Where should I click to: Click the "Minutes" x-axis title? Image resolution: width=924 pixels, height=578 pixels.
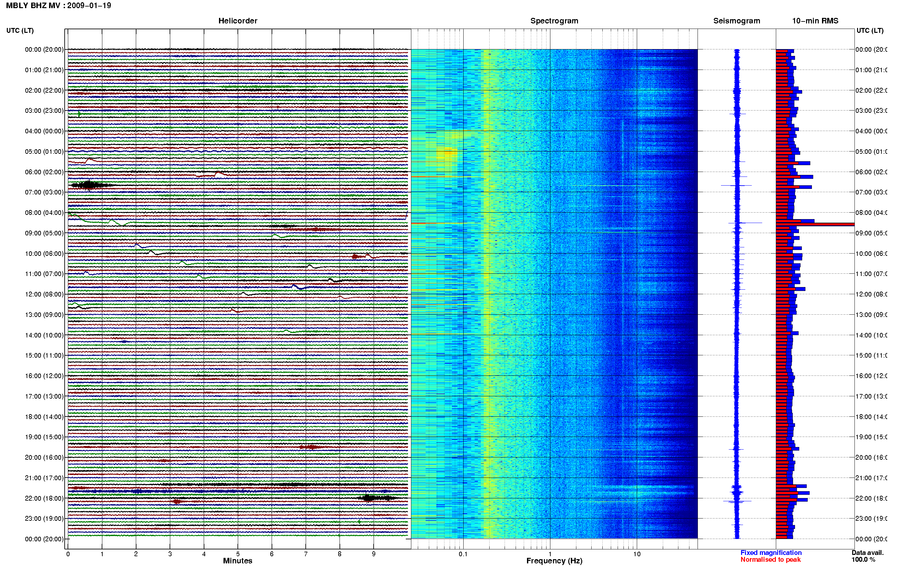pyautogui.click(x=237, y=561)
